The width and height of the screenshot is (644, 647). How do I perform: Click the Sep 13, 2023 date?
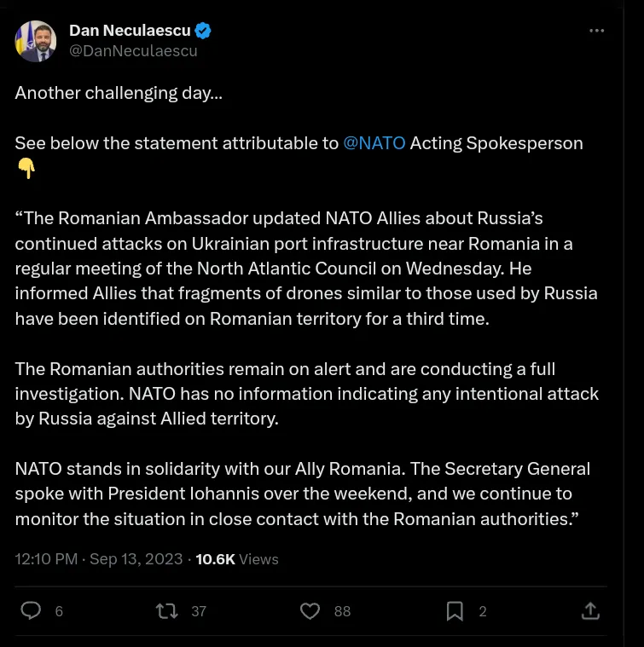136,559
